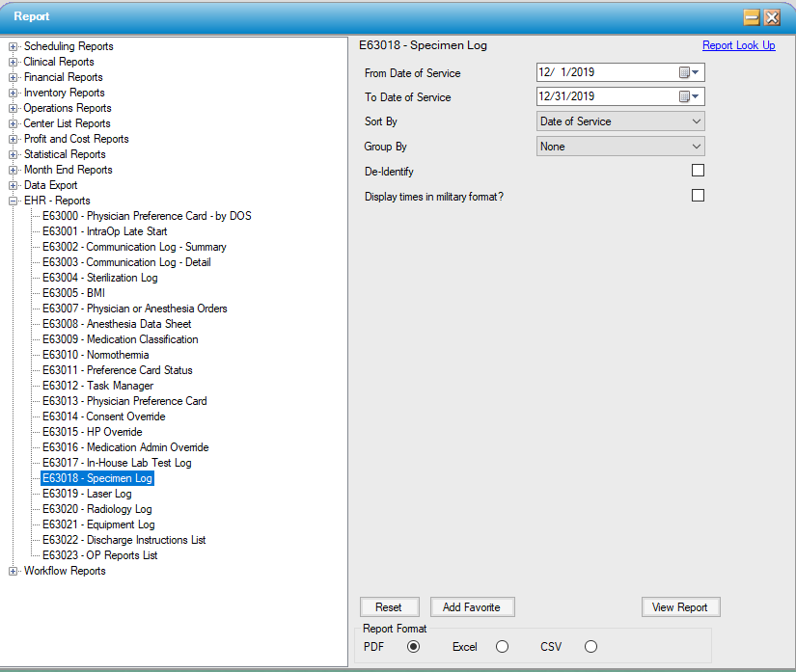The height and width of the screenshot is (672, 796).
Task: Open the To Date of Service calendar picker
Action: click(x=689, y=96)
